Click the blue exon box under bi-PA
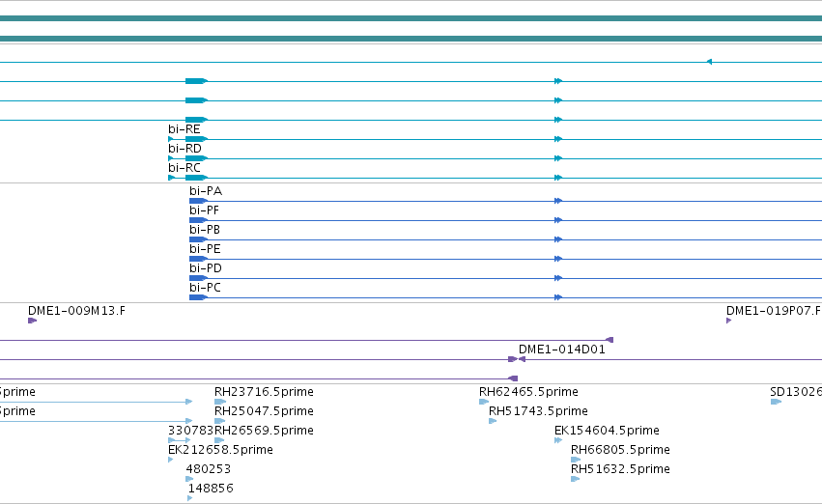This screenshot has height=504, width=822. 198,201
